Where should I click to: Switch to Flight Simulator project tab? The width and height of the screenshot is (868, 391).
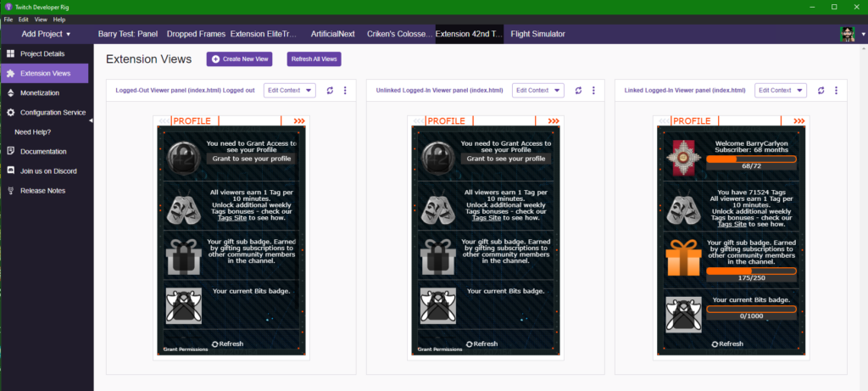537,34
